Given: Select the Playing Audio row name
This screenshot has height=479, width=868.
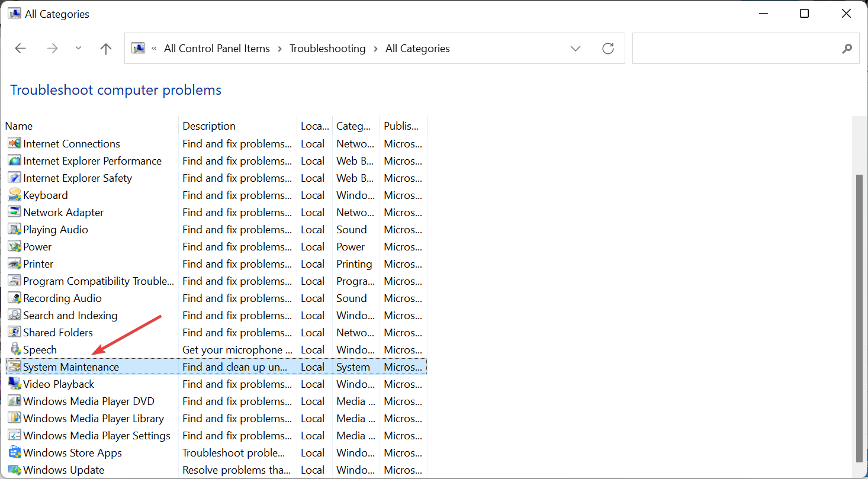Looking at the screenshot, I should point(56,230).
